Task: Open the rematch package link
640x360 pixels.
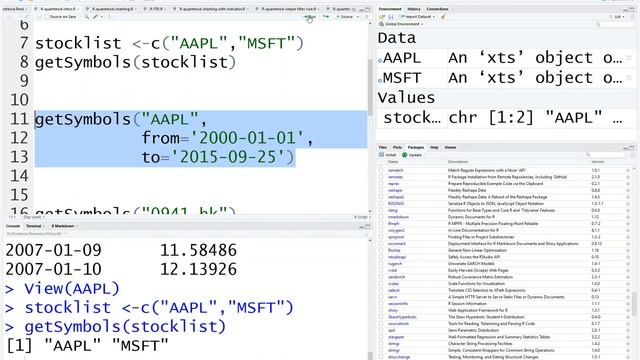Action: 396,170
